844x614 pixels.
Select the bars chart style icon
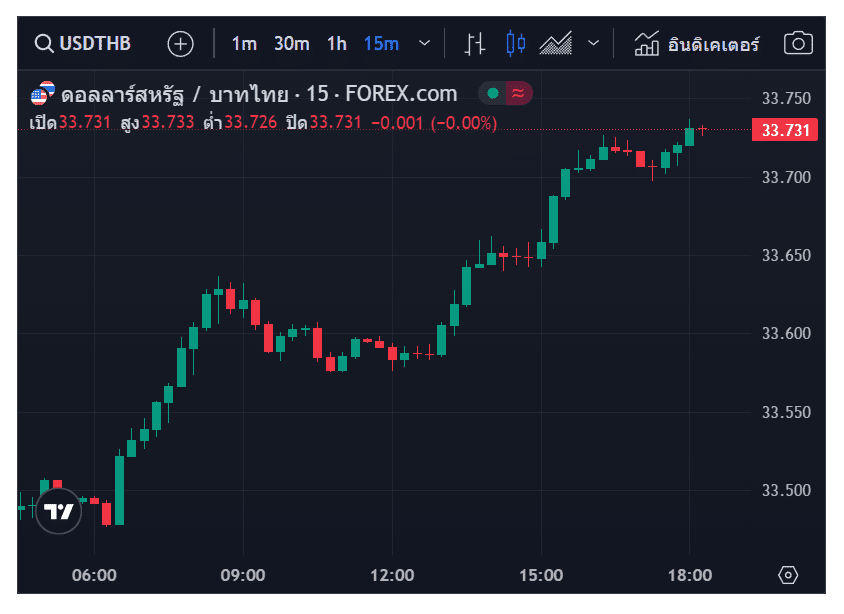coord(476,44)
